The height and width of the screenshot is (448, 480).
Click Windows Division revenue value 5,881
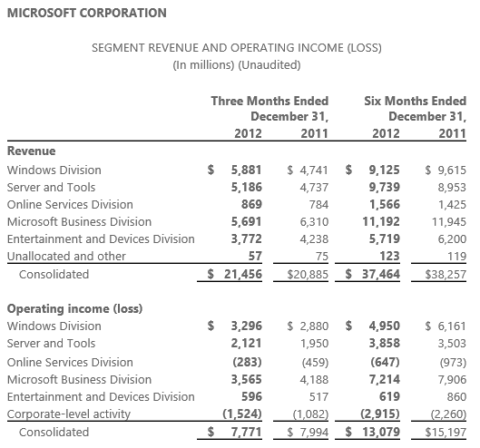pos(247,170)
